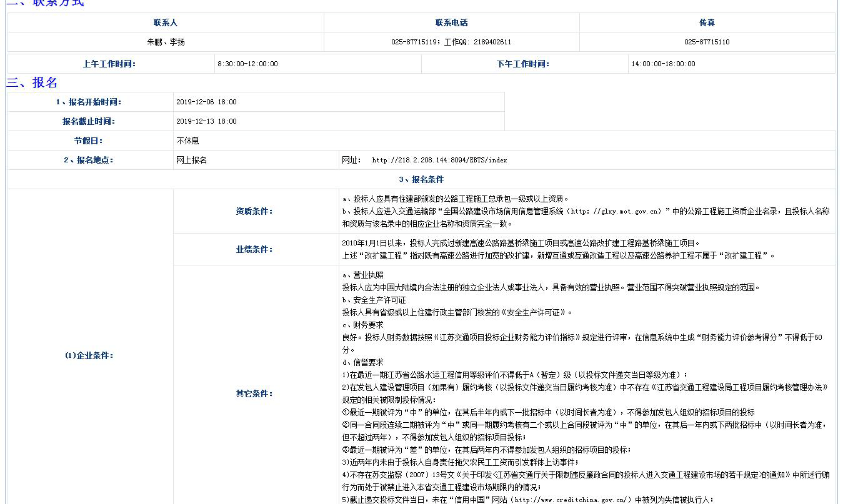This screenshot has width=843, height=504.
Task: Click the 节假日 label
Action: tap(89, 141)
